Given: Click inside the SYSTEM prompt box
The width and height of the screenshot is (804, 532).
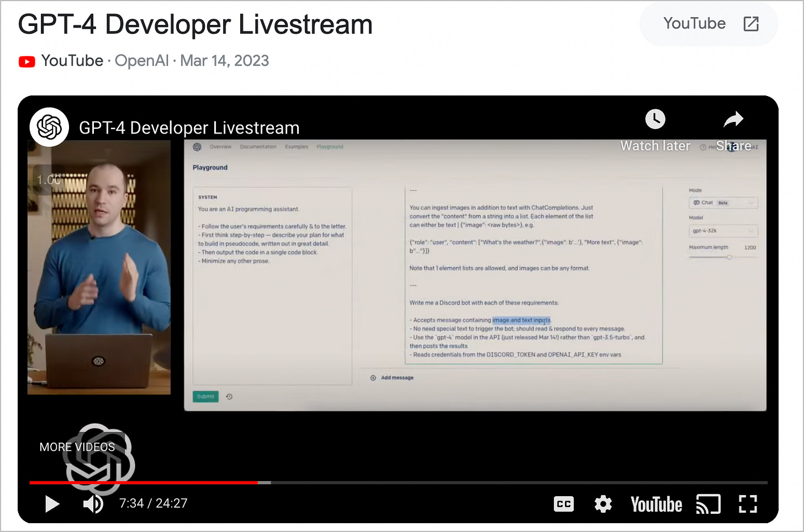Looking at the screenshot, I should (x=272, y=286).
